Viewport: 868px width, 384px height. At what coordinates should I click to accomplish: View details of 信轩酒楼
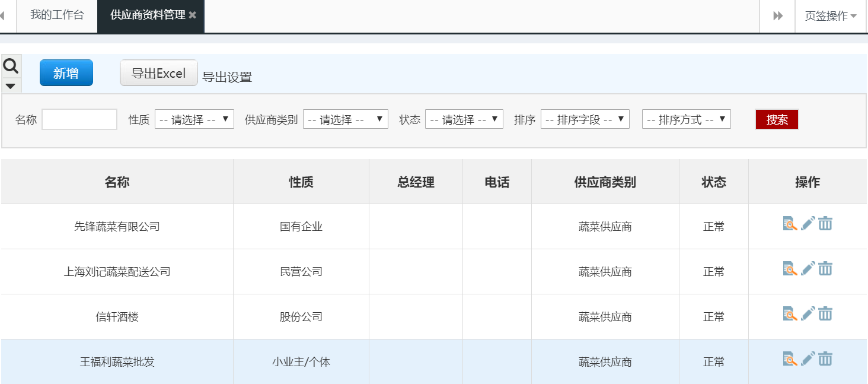click(x=790, y=314)
